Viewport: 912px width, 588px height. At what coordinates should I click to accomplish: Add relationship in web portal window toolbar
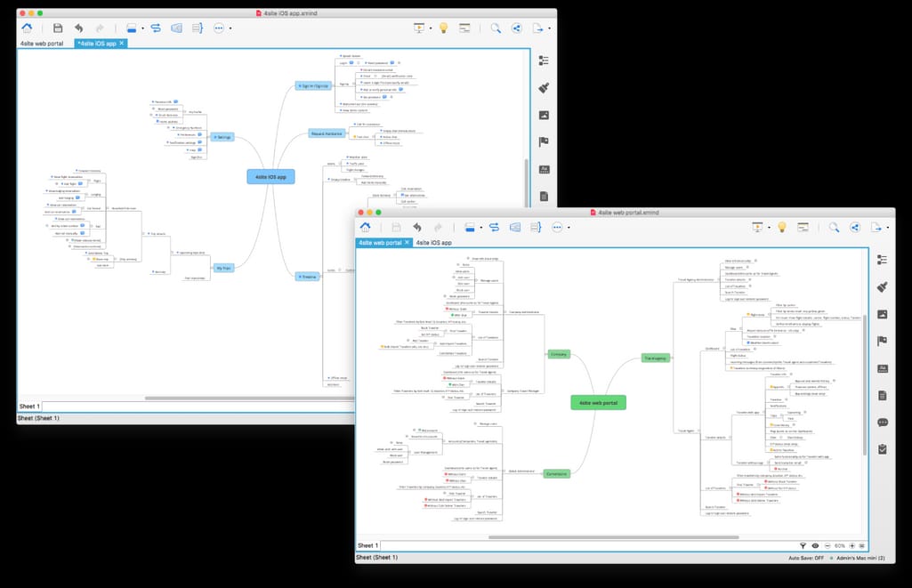coord(494,228)
